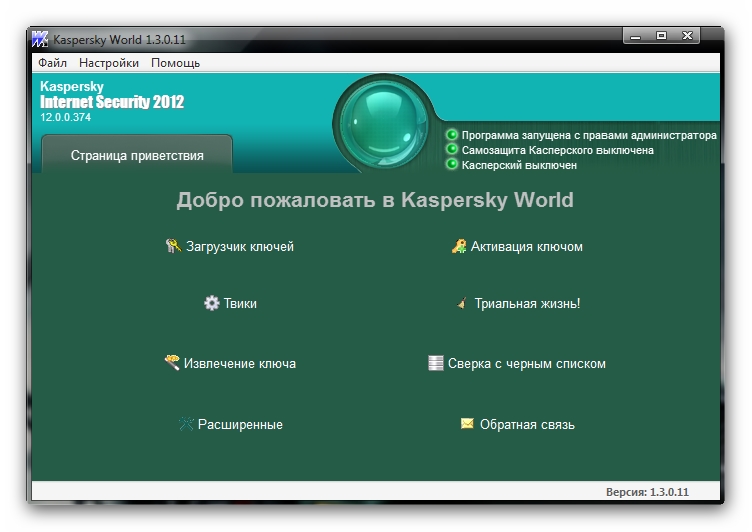Click the key extraction icon beside Извлечение ключа
The image size is (752, 532).
pyautogui.click(x=172, y=362)
